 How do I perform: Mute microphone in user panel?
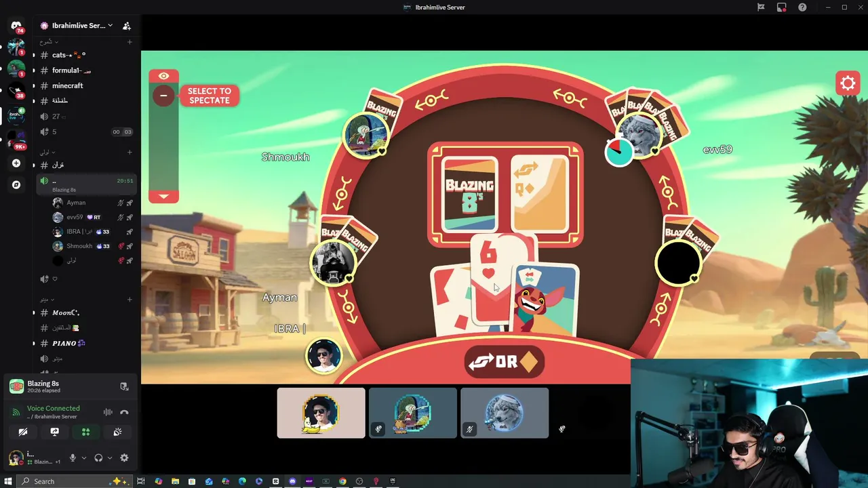point(73,458)
